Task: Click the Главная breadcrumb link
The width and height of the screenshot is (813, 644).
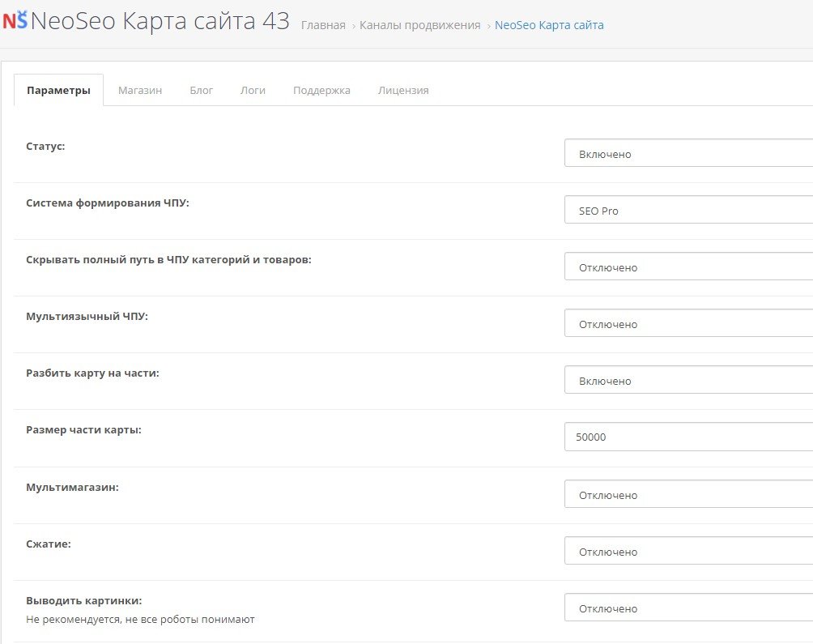Action: 323,25
